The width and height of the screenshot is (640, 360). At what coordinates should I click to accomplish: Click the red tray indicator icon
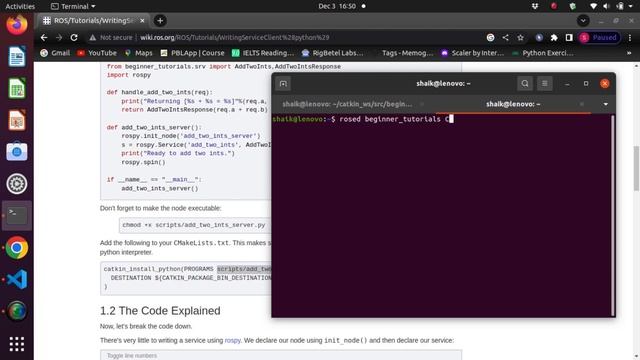click(554, 6)
